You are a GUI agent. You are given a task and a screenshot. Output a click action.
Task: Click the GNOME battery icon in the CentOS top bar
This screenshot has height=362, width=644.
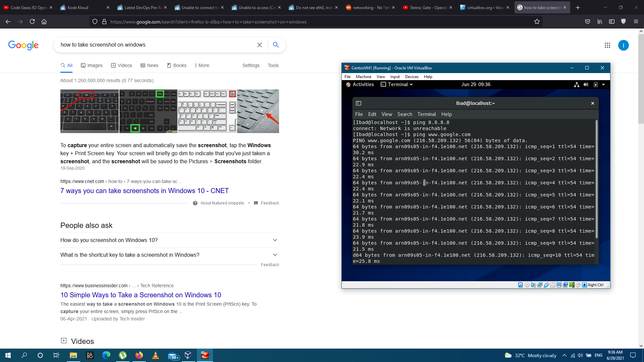595,84
